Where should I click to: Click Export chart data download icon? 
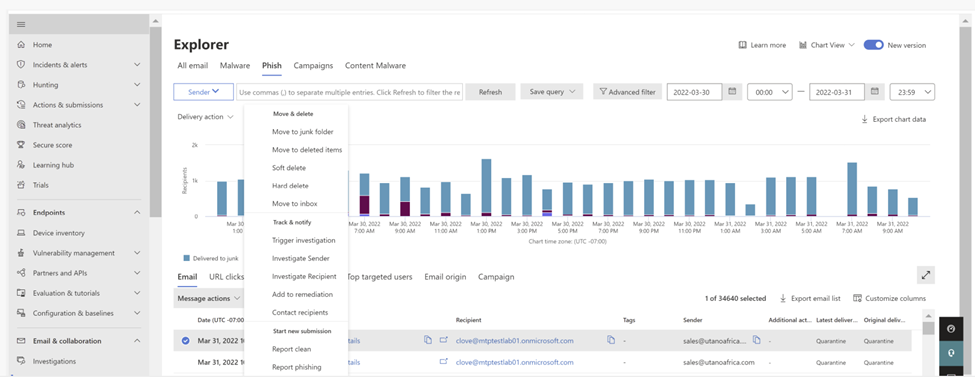(x=864, y=119)
